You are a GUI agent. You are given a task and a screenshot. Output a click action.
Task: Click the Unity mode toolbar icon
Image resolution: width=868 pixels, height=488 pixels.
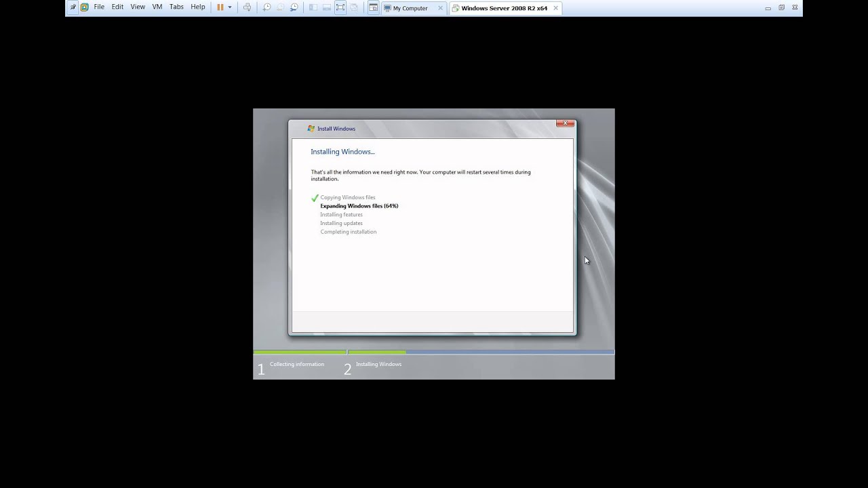point(353,7)
